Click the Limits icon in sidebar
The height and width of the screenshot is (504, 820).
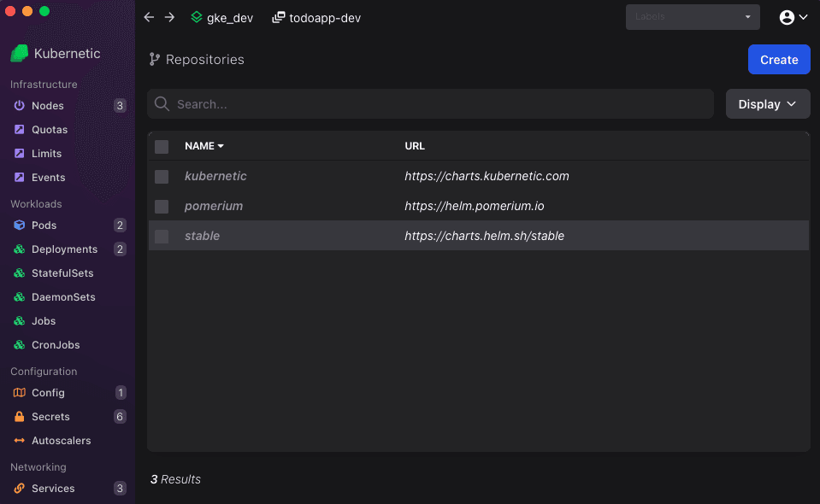pos(20,154)
